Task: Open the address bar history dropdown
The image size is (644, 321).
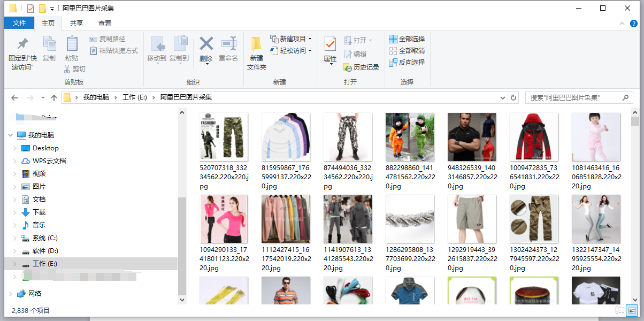Action: point(503,98)
